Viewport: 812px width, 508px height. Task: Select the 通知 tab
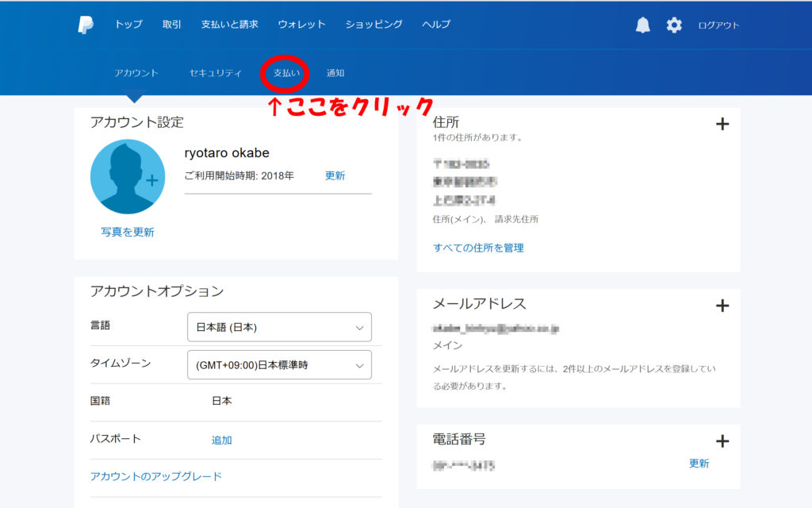pyautogui.click(x=335, y=73)
